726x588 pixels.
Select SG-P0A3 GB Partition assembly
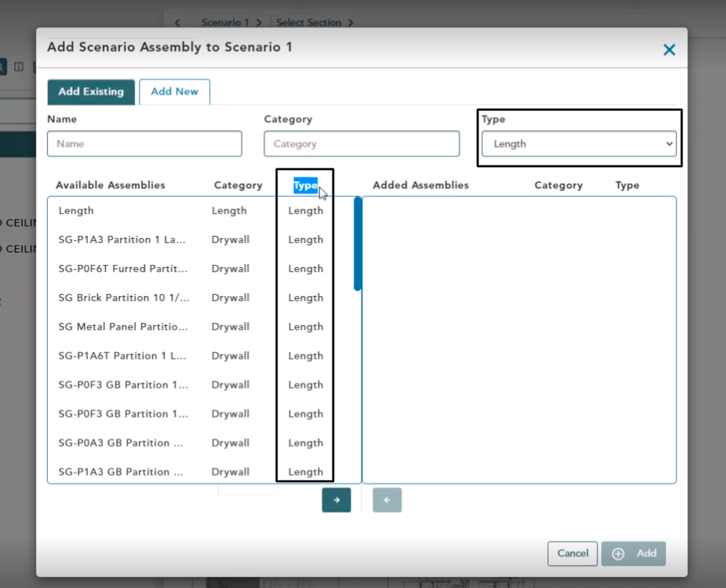[x=123, y=443]
